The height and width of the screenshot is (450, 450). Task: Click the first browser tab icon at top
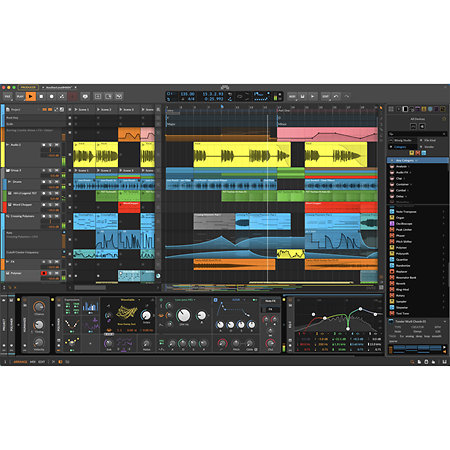391,109
